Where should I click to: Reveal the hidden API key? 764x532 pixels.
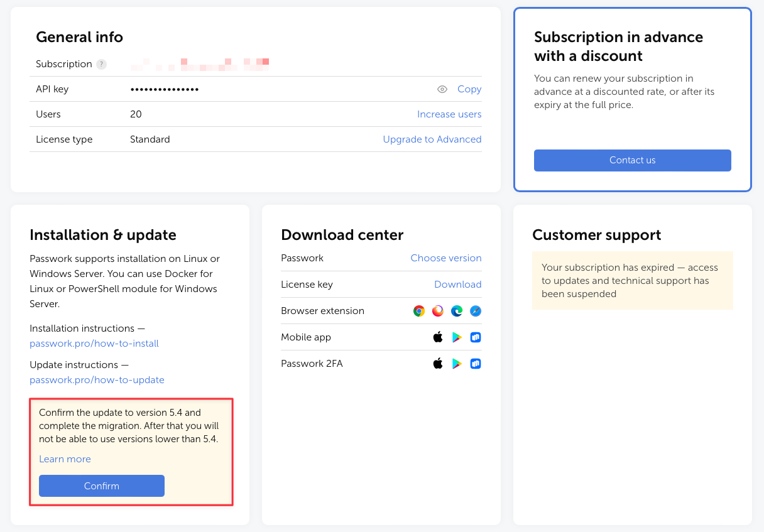(x=442, y=89)
